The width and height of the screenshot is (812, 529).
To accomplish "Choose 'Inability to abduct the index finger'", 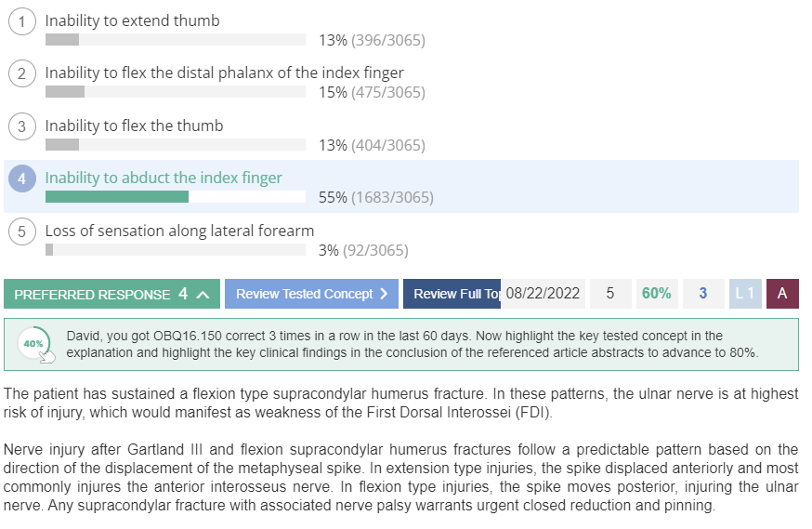I will pyautogui.click(x=164, y=178).
